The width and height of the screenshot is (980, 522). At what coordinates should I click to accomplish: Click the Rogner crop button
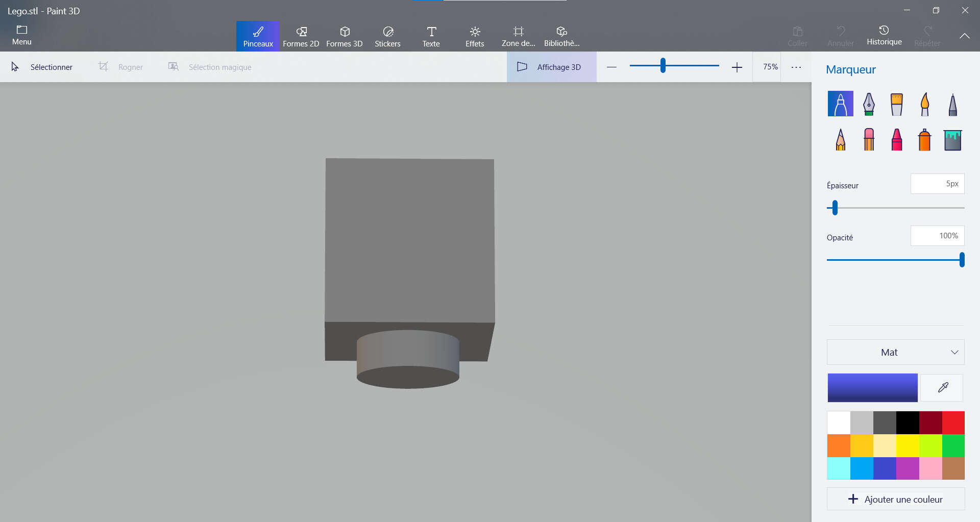pos(120,67)
